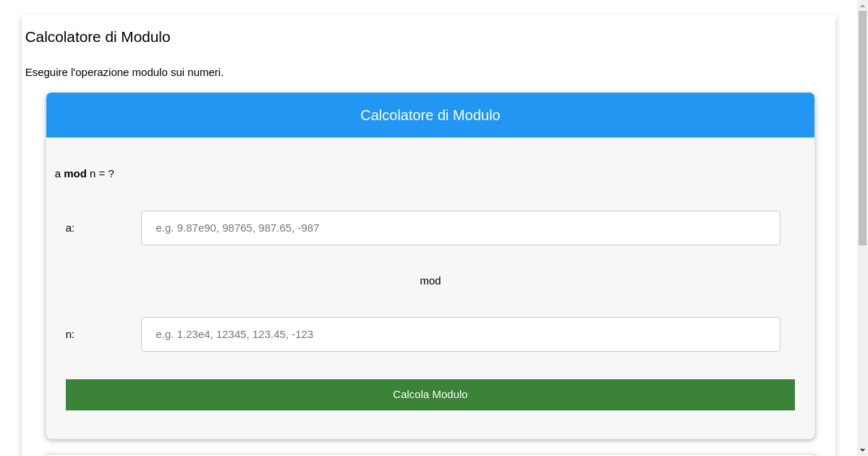Click the 'a mod n = ?' formula text
This screenshot has height=456, width=868.
pyautogui.click(x=85, y=174)
